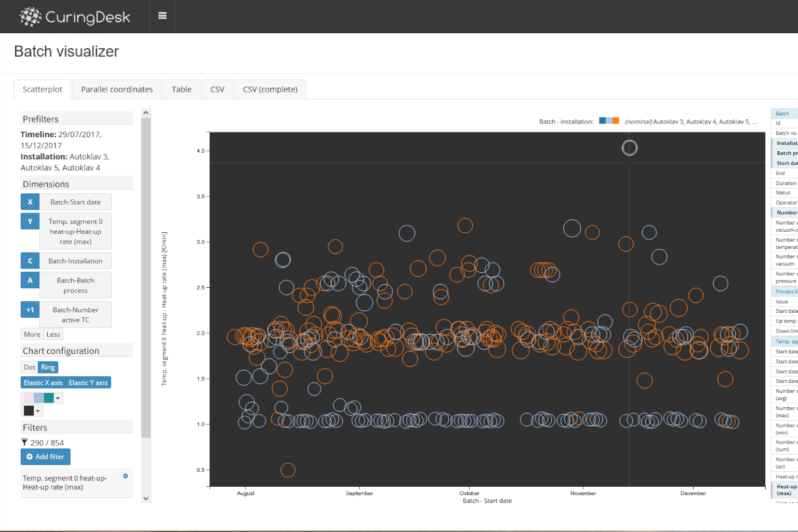Viewport: 798px width, 532px height.
Task: Open the dark background color dropdown
Action: (x=32, y=411)
